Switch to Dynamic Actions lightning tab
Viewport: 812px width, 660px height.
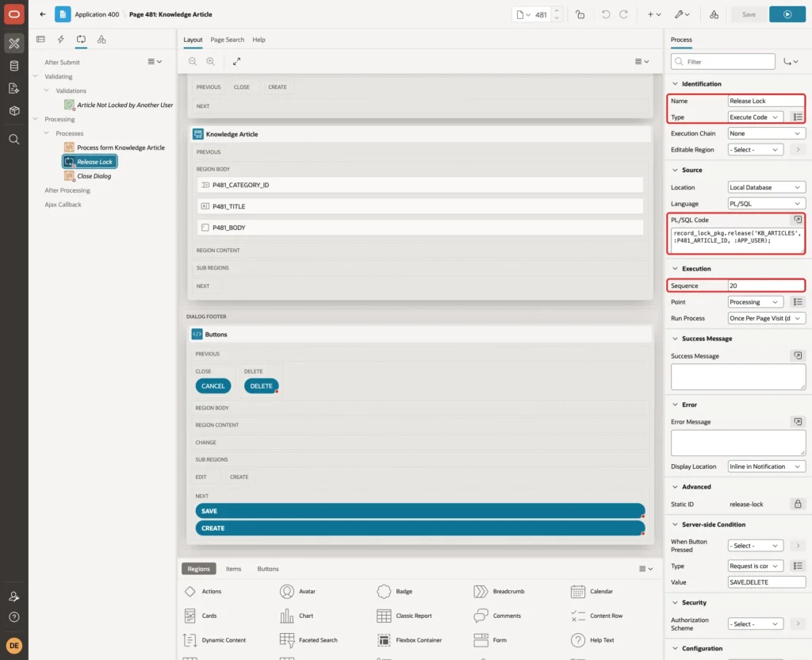(x=60, y=40)
